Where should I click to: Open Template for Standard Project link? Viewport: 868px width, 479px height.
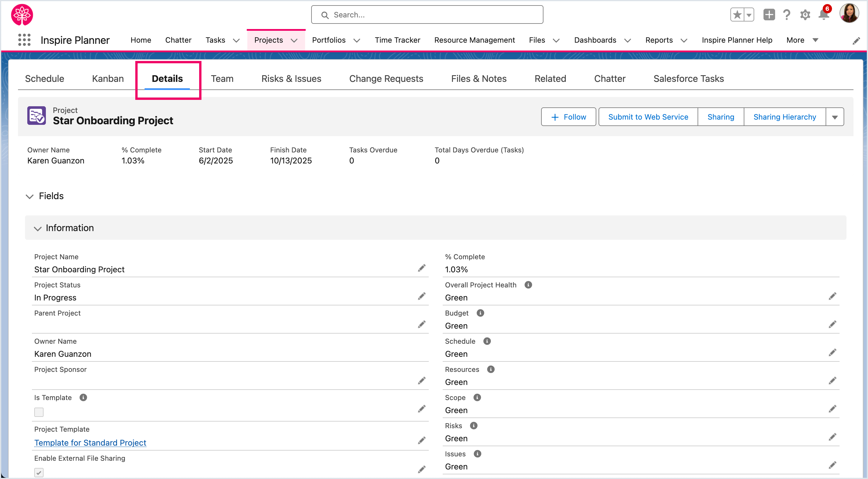[x=90, y=443]
